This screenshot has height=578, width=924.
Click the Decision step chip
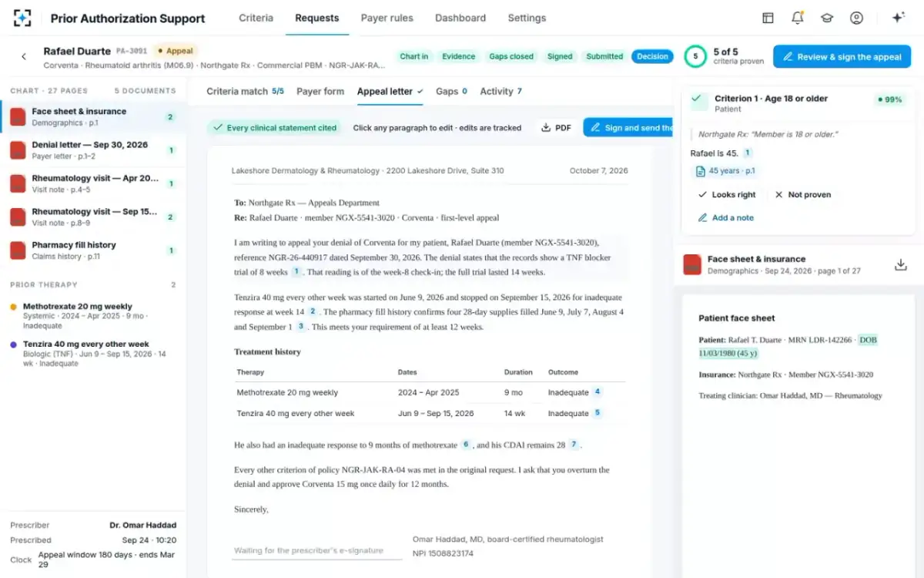(652, 56)
